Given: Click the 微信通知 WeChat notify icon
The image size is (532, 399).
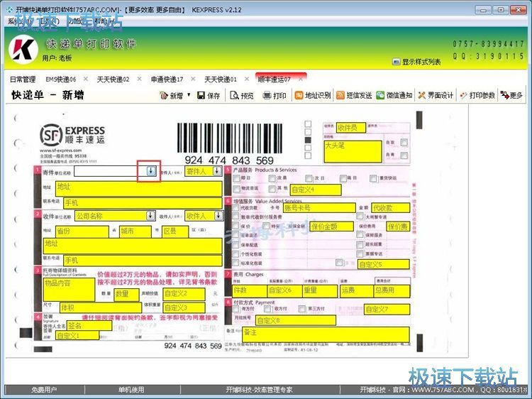Looking at the screenshot, I should (x=380, y=95).
